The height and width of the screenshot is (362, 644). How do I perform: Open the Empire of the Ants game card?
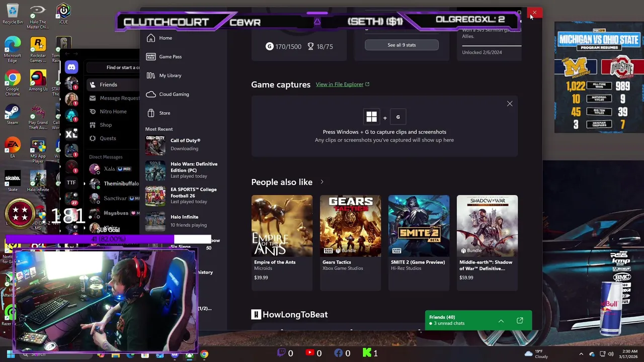[282, 242]
